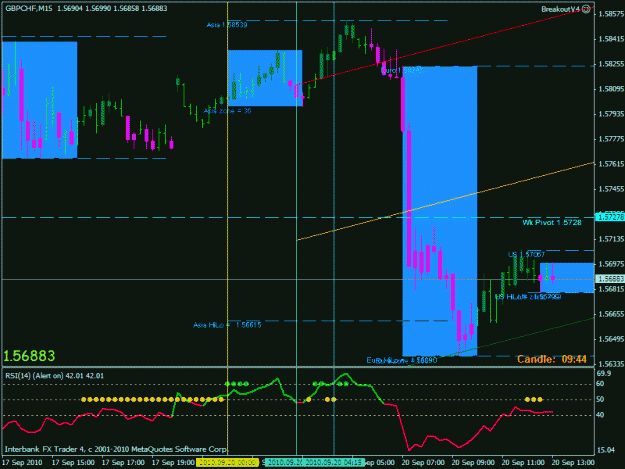This screenshot has height=469, width=625.
Task: Select the large blue Euro session box
Action: pyautogui.click(x=440, y=211)
